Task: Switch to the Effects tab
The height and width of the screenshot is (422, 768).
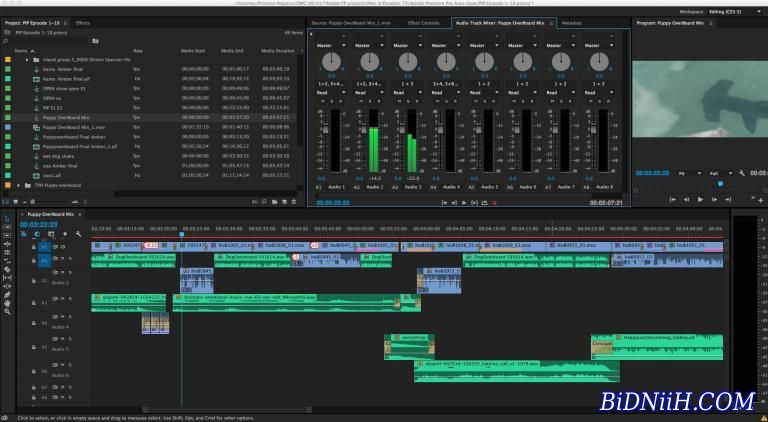Action: pyautogui.click(x=82, y=23)
